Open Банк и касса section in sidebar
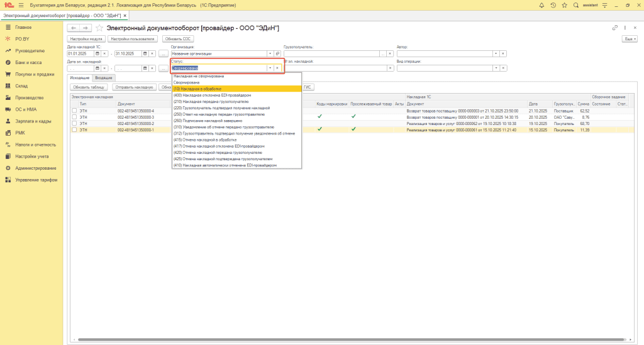Image resolution: width=644 pixels, height=345 pixels. 28,63
